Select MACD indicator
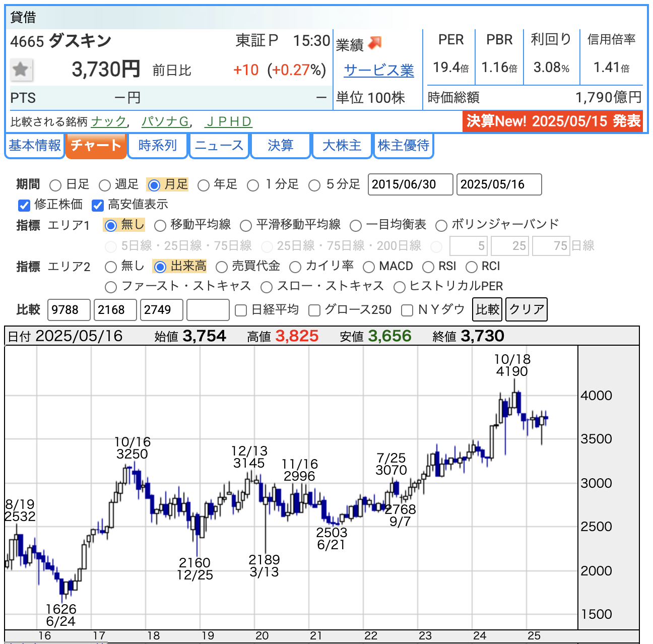 click(369, 267)
